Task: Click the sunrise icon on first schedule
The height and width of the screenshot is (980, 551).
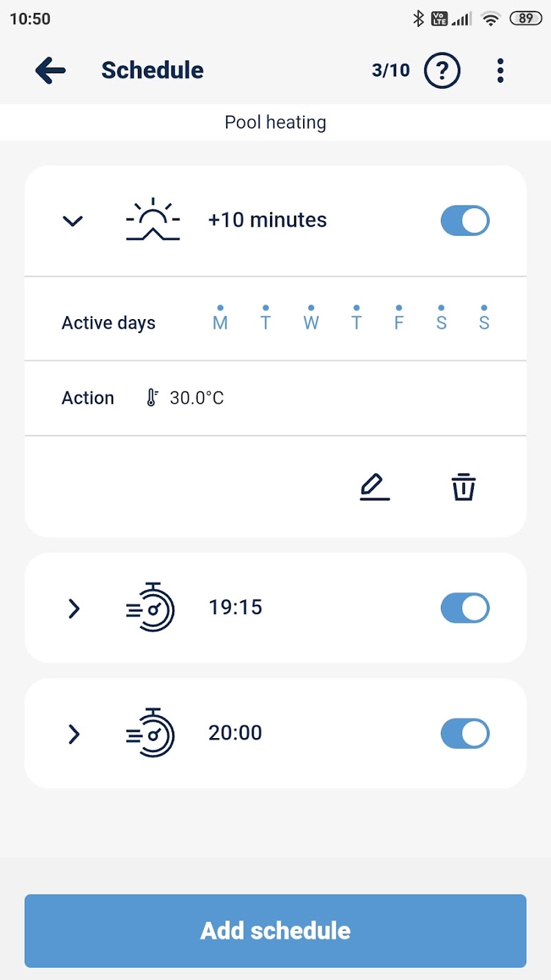Action: [153, 221]
